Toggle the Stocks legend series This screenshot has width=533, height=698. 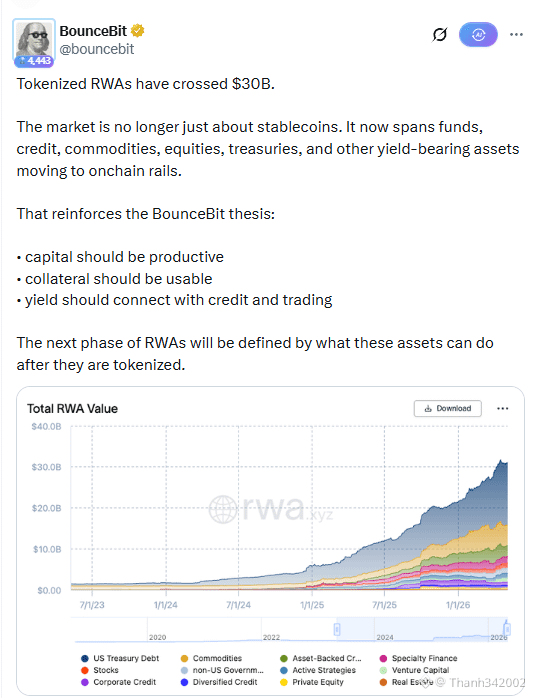coord(100,670)
